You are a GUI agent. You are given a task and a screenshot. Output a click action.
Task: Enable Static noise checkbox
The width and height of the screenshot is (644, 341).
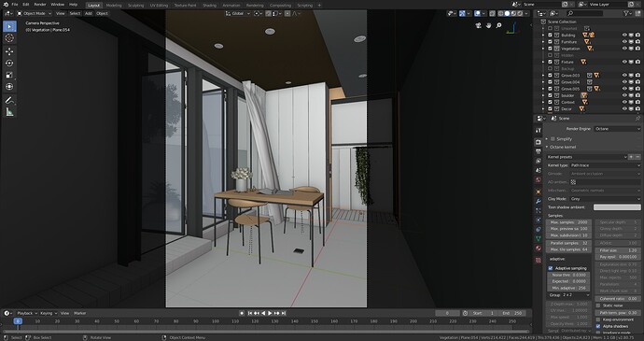point(598,305)
